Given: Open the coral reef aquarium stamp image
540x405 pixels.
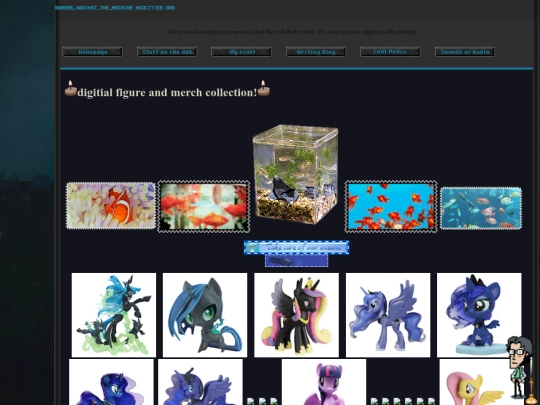Looking at the screenshot, I should coord(481,208).
